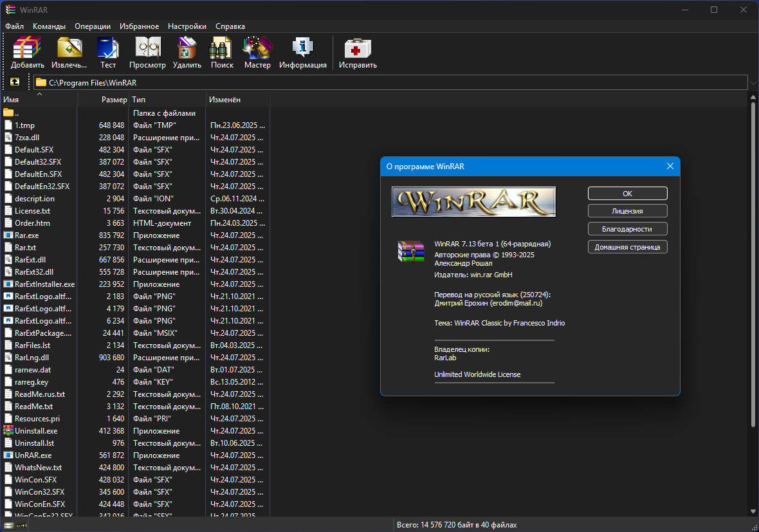Click the scrollbar up arrow
Viewport: 759px width, 532px height.
coord(753,97)
